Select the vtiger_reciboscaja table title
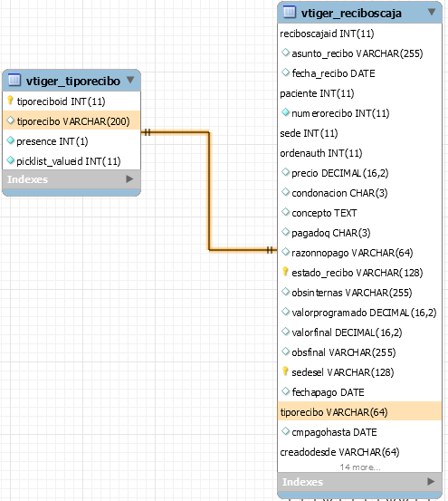This screenshot has height=501, width=448. click(351, 13)
